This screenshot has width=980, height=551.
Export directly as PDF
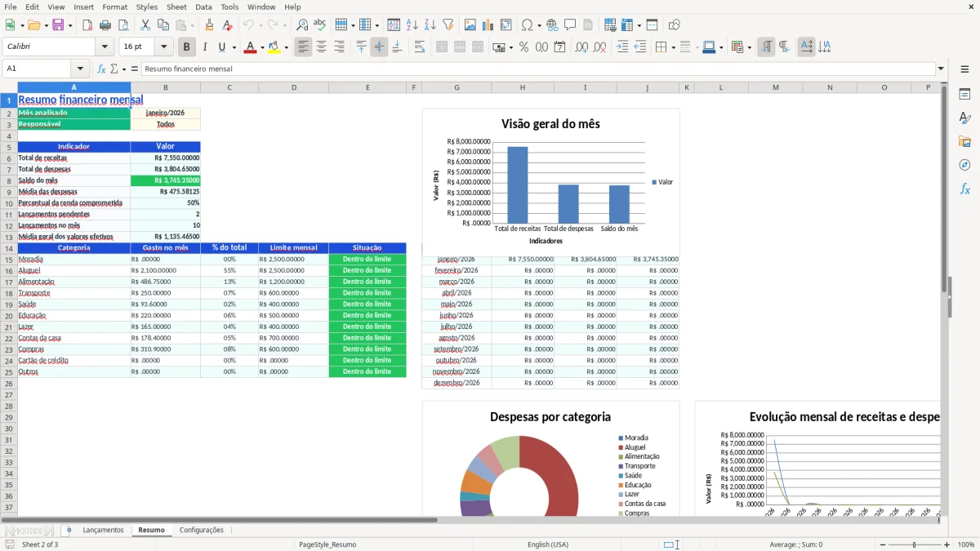pos(87,25)
